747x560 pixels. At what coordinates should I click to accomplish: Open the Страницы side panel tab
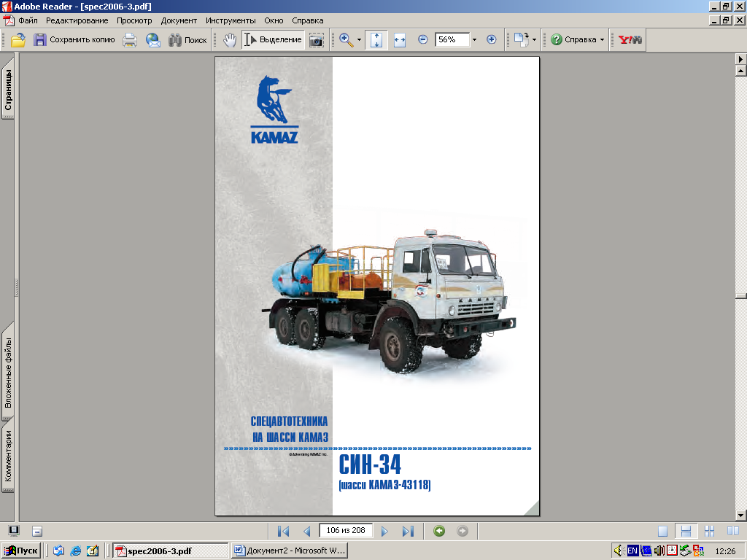click(x=8, y=89)
